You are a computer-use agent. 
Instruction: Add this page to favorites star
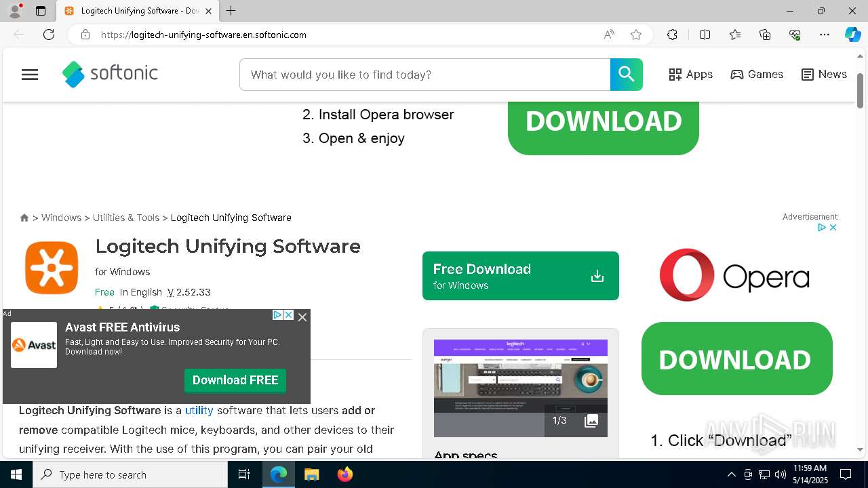(636, 35)
